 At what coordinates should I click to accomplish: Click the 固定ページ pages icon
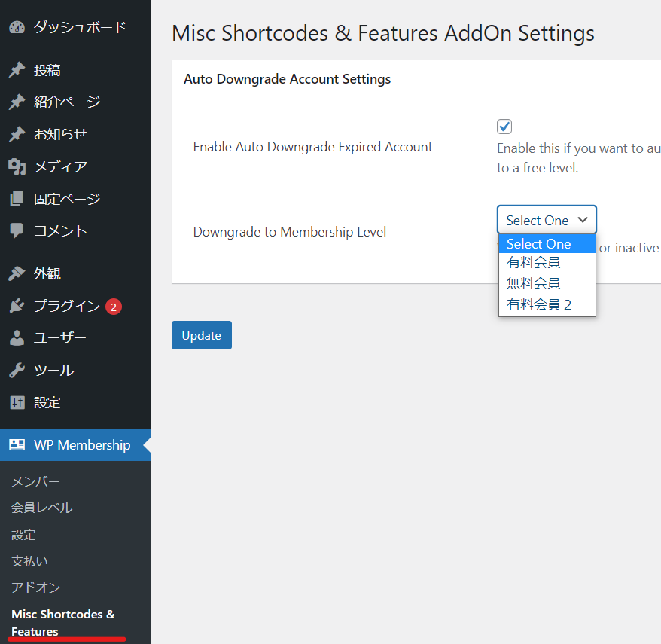17,199
